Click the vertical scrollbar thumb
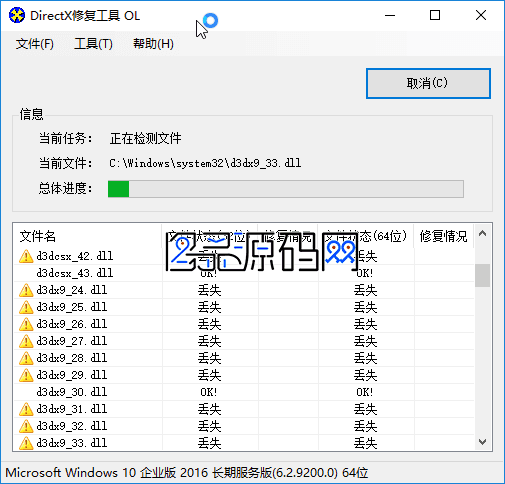This screenshot has width=505, height=484. coord(482,275)
